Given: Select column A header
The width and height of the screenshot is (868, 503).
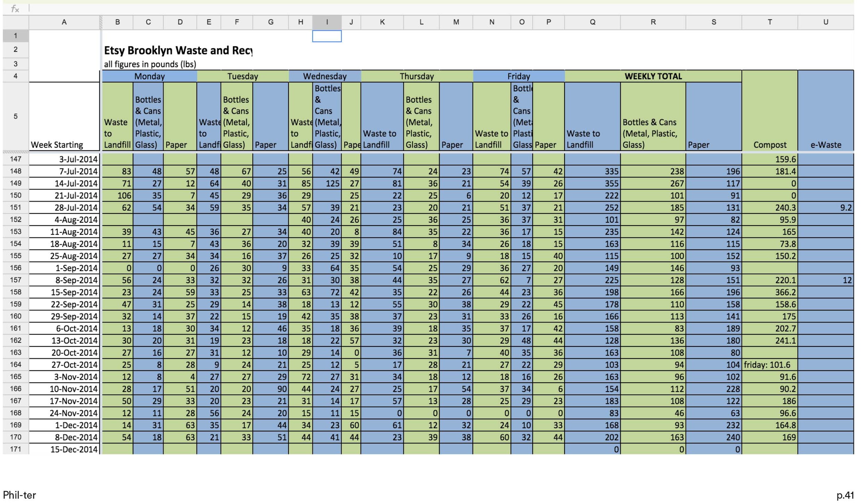Looking at the screenshot, I should coord(64,22).
